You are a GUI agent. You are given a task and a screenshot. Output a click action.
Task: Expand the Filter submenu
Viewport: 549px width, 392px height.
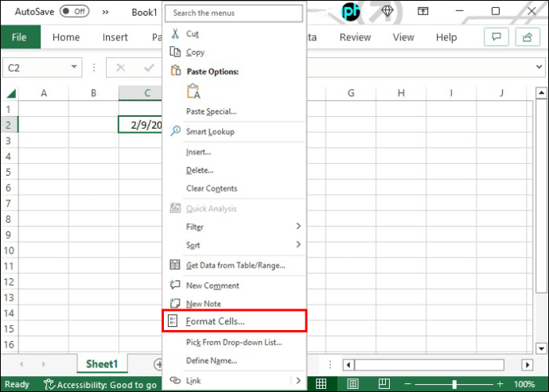tap(298, 227)
